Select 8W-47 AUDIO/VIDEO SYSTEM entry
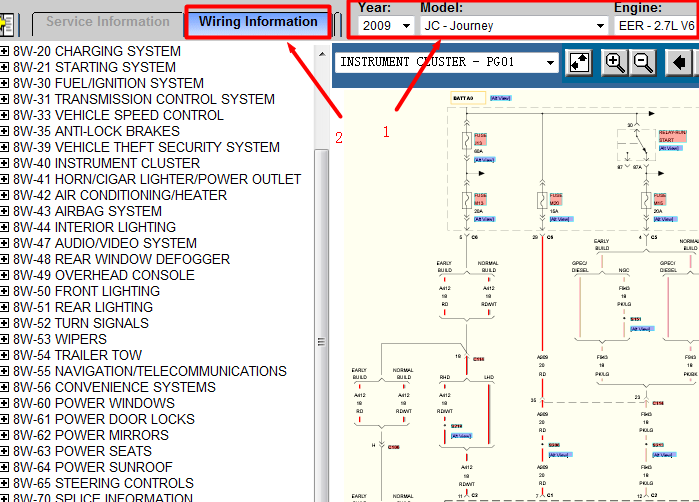Viewport: 699px width, 502px height. pos(105,243)
